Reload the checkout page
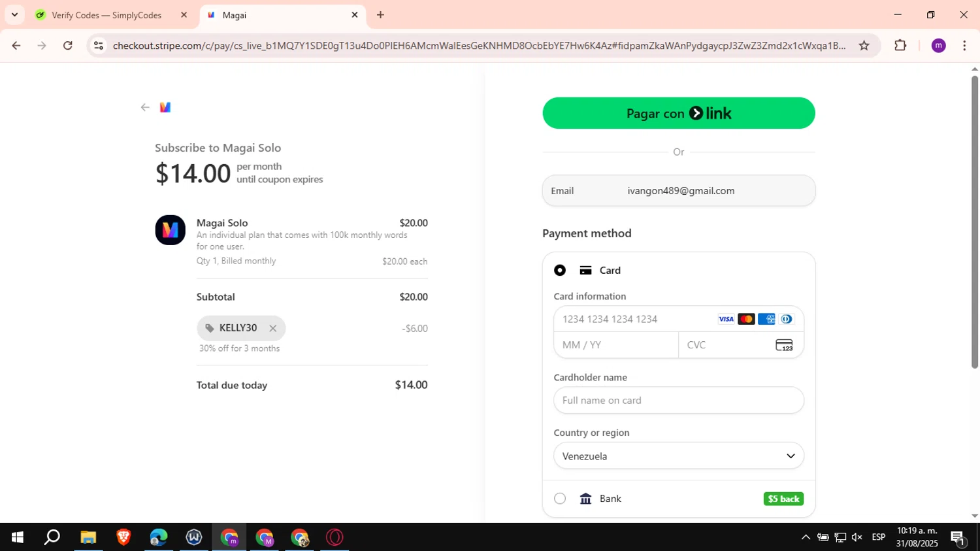 point(68,45)
